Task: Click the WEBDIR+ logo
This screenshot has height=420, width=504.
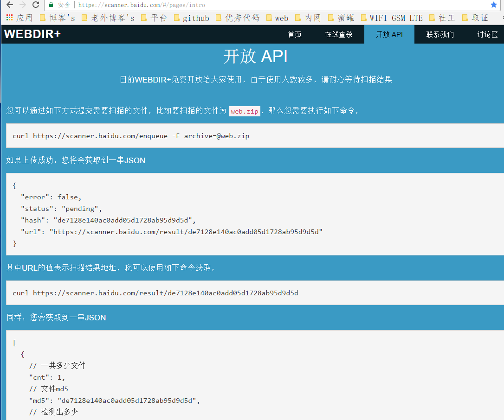Action: pos(32,34)
